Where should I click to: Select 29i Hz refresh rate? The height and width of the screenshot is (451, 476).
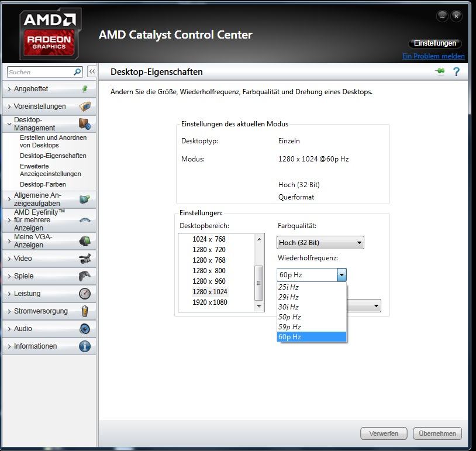(x=312, y=297)
